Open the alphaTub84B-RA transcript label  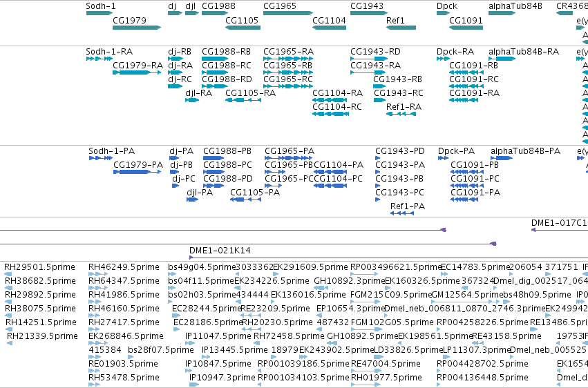524,51
